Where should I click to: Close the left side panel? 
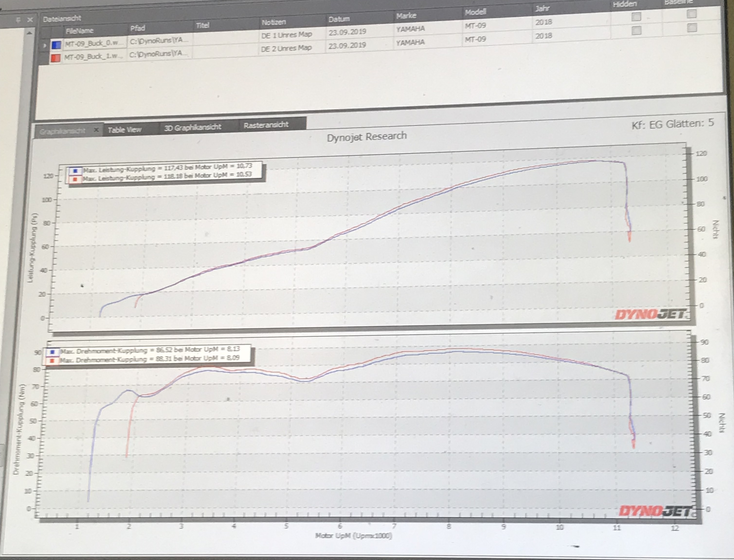30,20
